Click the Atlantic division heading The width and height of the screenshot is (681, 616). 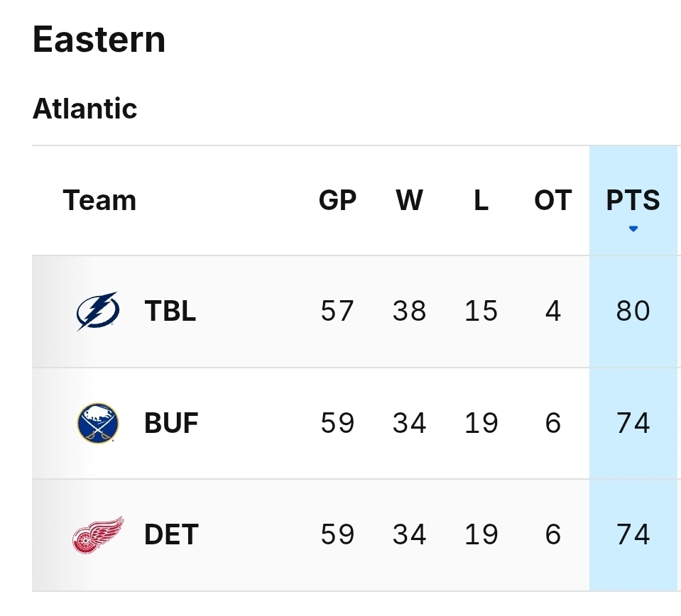click(x=85, y=109)
